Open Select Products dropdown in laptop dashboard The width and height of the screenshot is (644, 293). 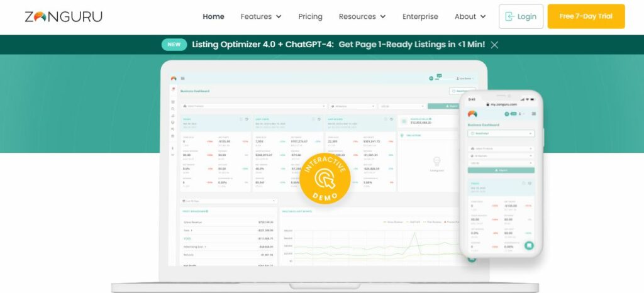click(254, 106)
